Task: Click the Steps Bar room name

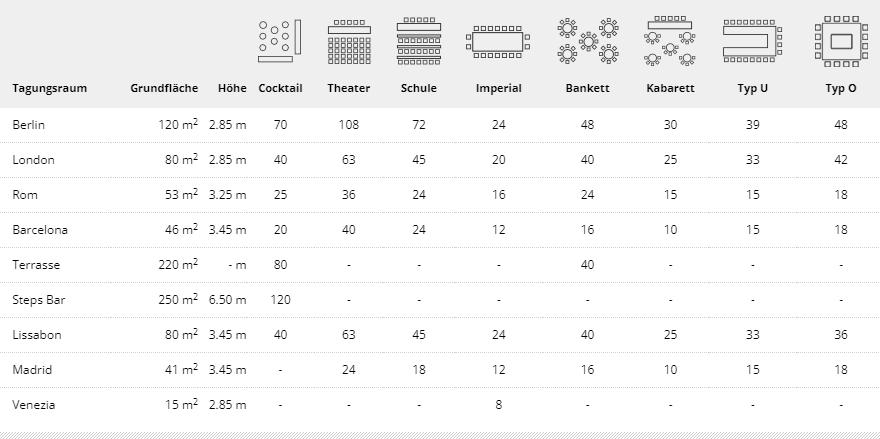Action: (39, 300)
